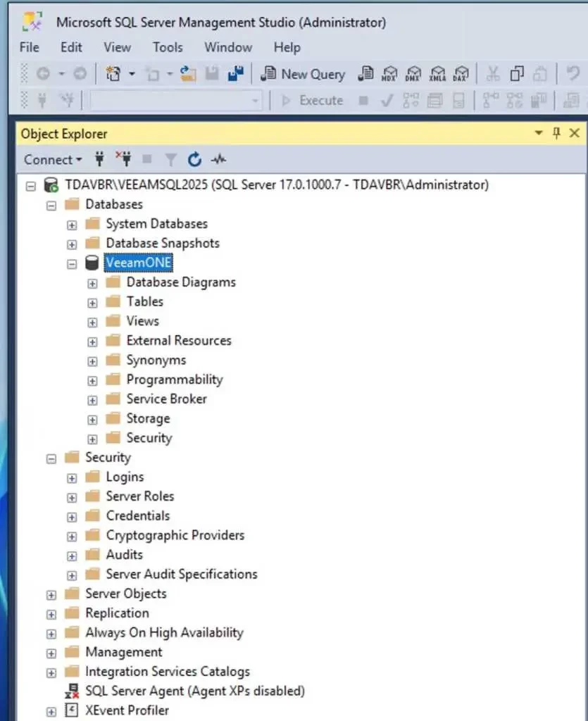Click the New Query button

[x=303, y=74]
